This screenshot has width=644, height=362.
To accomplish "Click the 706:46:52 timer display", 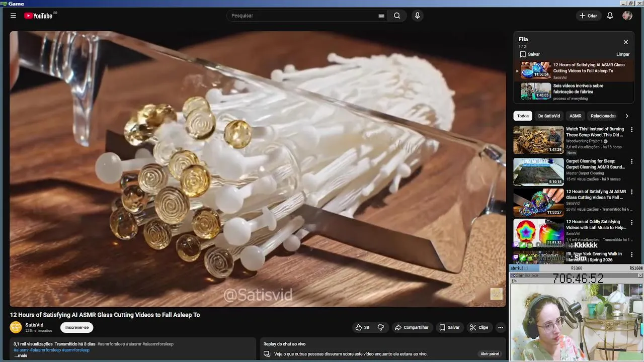I will 578,278.
